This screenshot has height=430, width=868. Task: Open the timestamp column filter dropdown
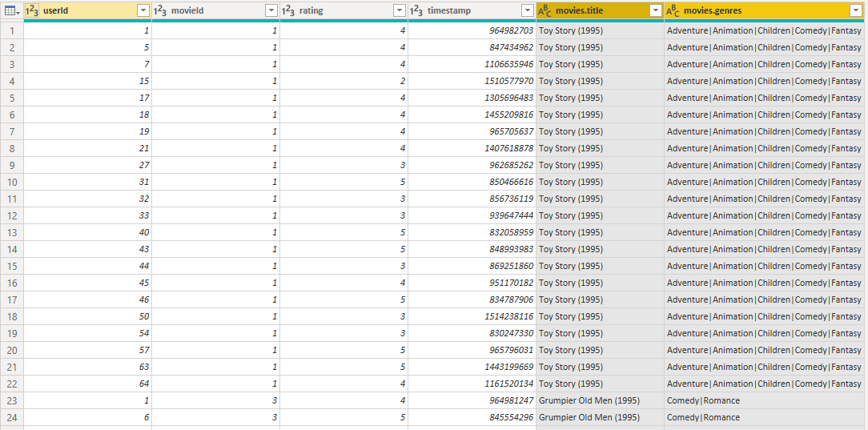(527, 10)
